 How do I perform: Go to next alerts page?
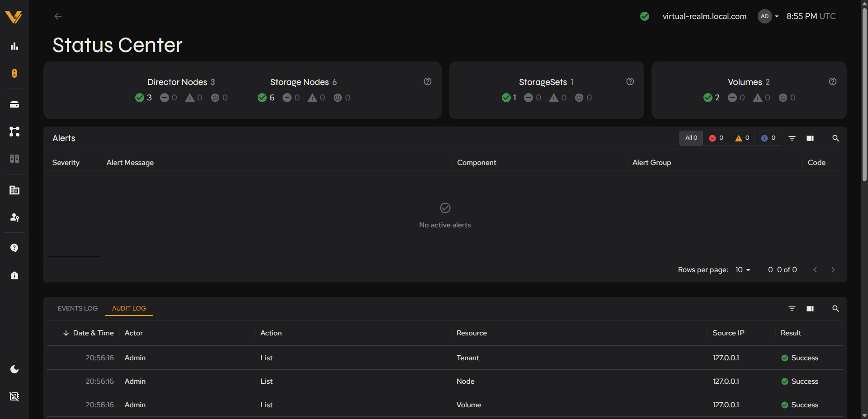833,270
